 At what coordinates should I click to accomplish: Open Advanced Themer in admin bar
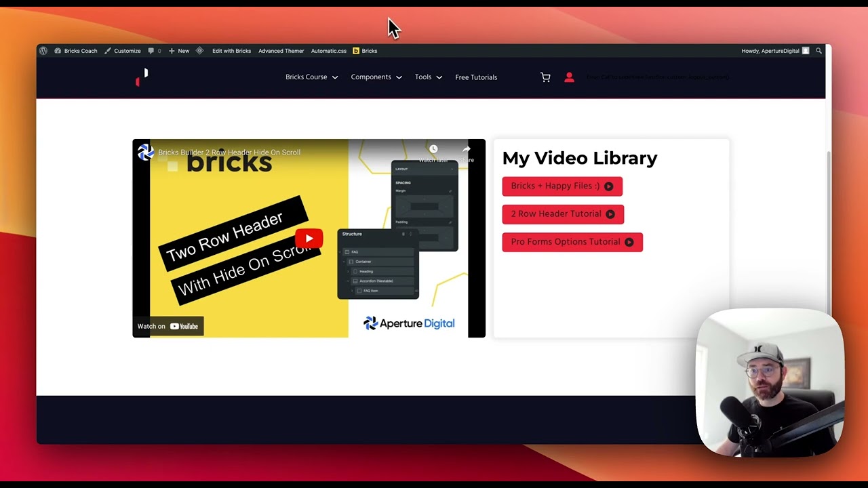pyautogui.click(x=281, y=51)
